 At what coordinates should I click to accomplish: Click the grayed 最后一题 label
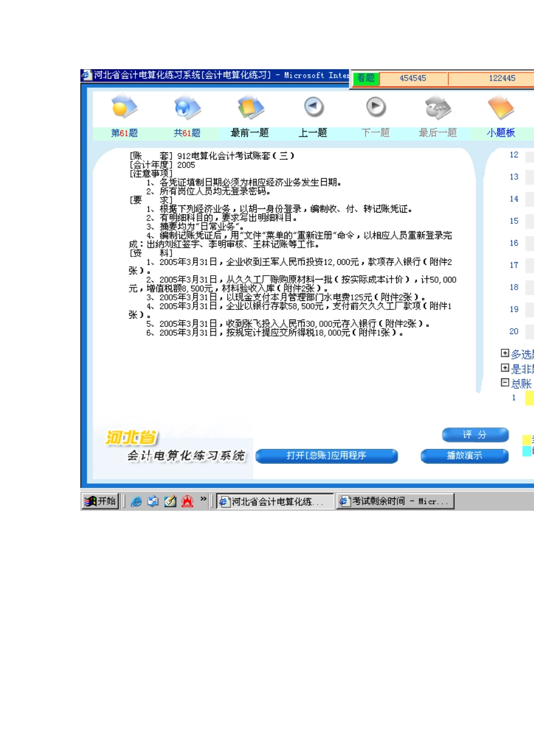coord(438,133)
